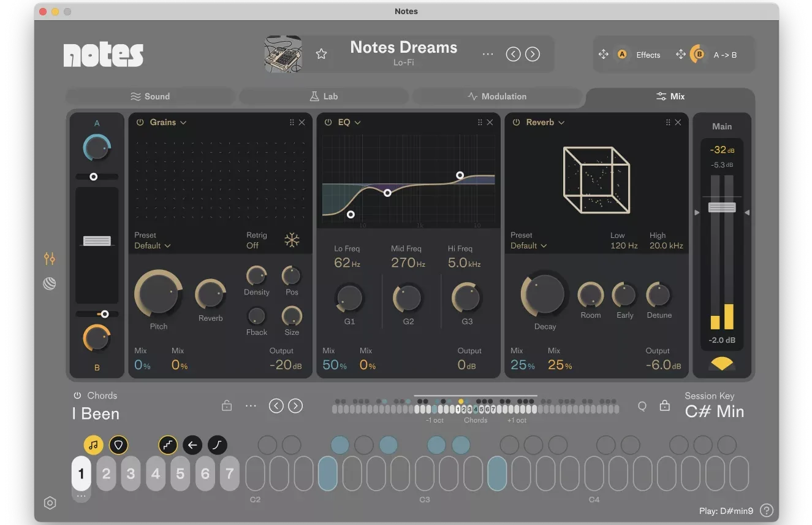Turn Retrig from Off in Grains panel

(x=257, y=245)
